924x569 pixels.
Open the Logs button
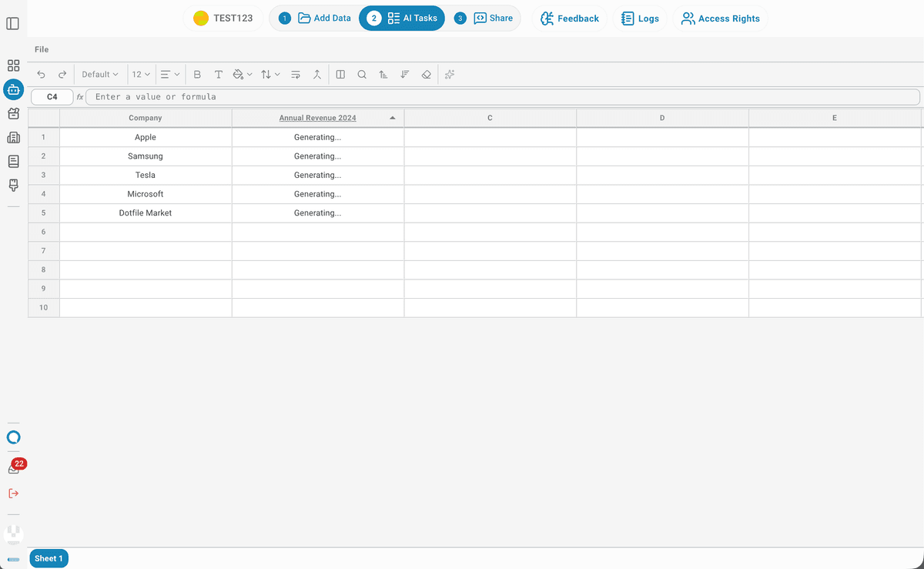click(641, 18)
